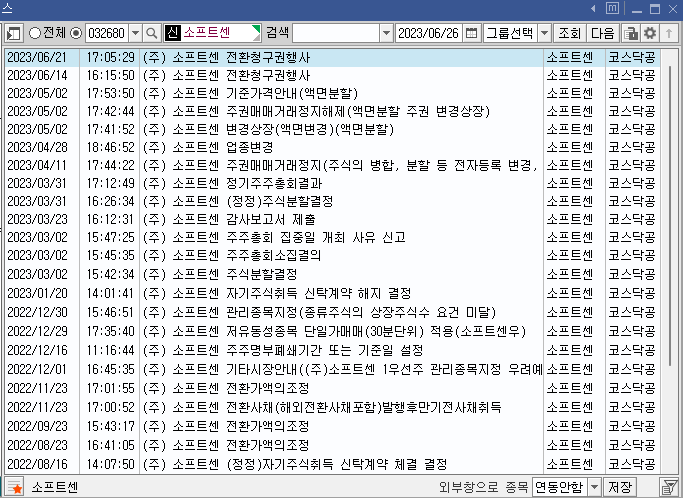Select the 업종변경 disclosure row
683x498 pixels.
(x=332, y=147)
